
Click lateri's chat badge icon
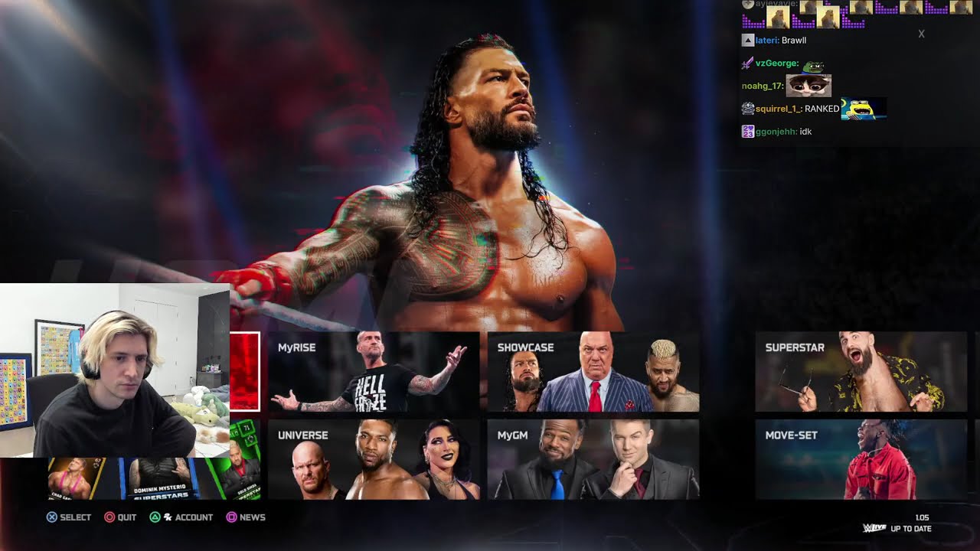748,40
